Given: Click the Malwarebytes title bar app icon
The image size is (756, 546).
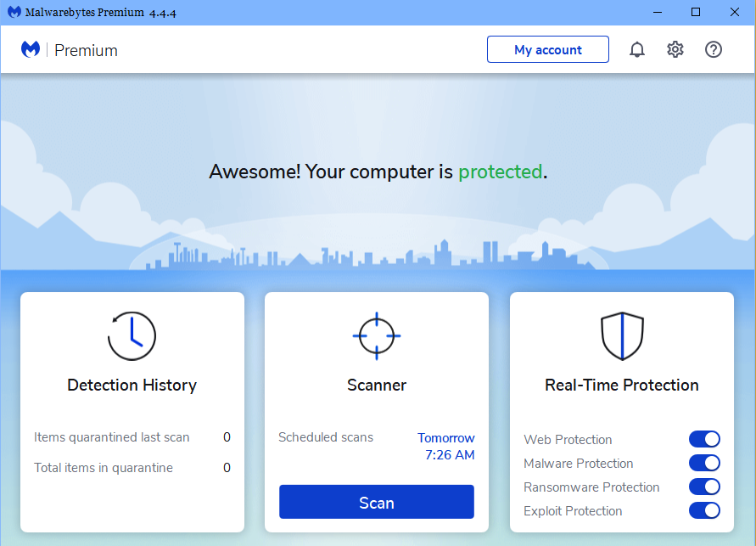Looking at the screenshot, I should pos(14,12).
